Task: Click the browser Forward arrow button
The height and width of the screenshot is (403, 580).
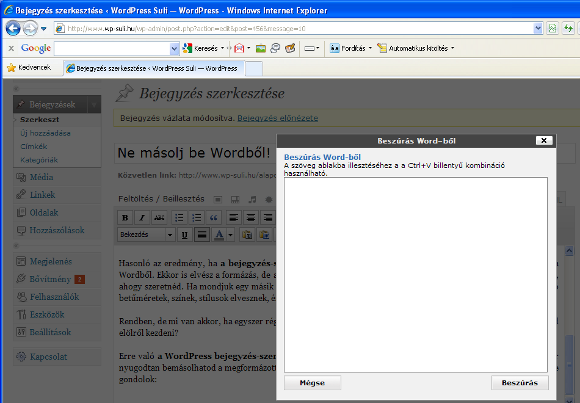Action: click(30, 28)
